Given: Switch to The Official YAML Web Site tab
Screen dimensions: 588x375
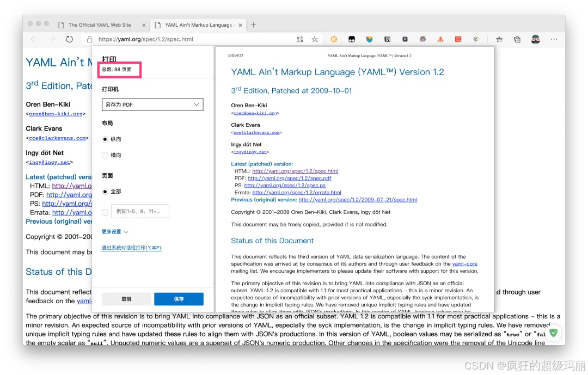Looking at the screenshot, I should pyautogui.click(x=100, y=24).
